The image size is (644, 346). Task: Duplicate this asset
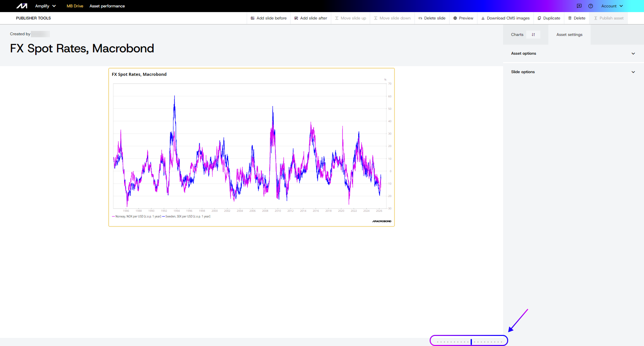click(549, 18)
